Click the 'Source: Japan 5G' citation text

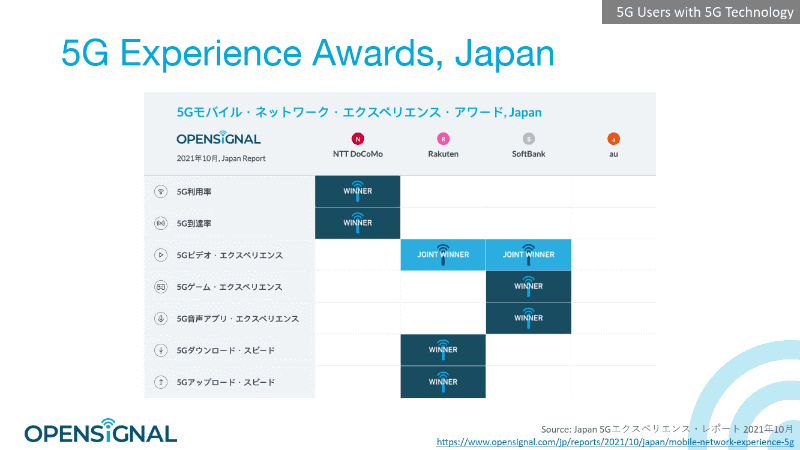(x=667, y=429)
